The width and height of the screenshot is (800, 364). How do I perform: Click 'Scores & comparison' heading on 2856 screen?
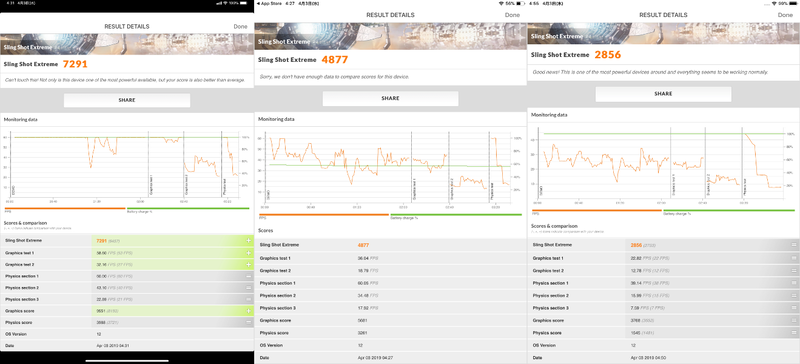point(554,226)
